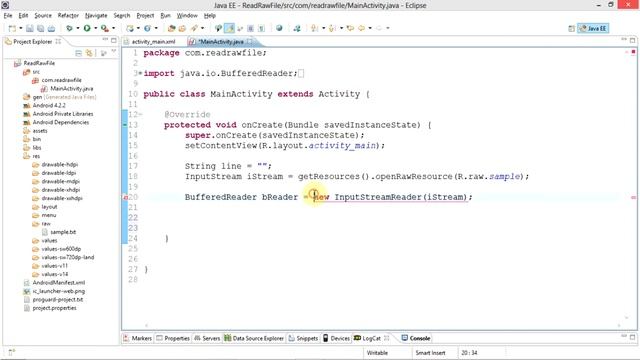Maximize the Project Explorer panel
This screenshot has width=640, height=360.
tap(114, 40)
